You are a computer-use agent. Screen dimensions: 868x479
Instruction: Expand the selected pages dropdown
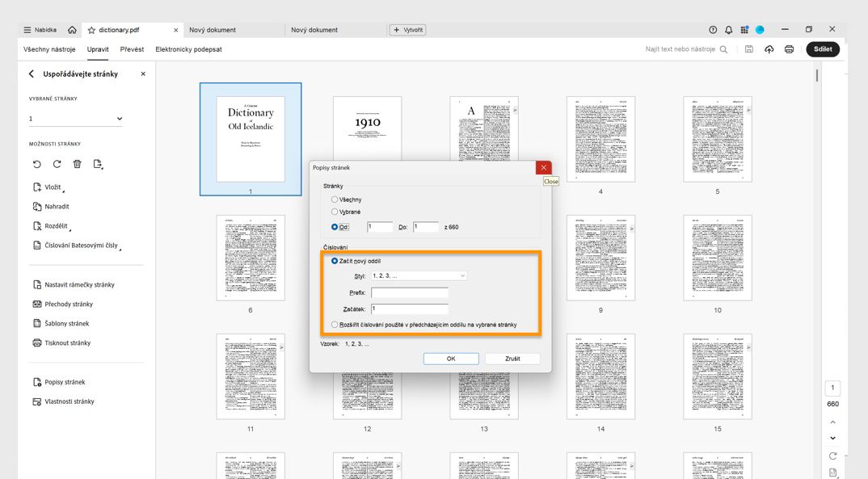(x=75, y=119)
